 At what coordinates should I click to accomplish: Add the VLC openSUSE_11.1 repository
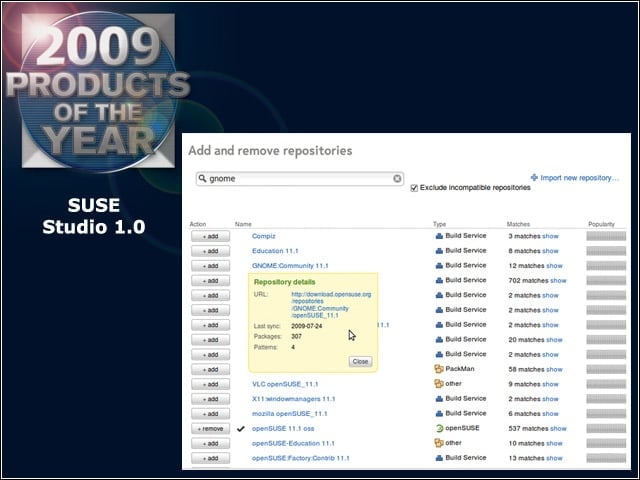point(210,384)
